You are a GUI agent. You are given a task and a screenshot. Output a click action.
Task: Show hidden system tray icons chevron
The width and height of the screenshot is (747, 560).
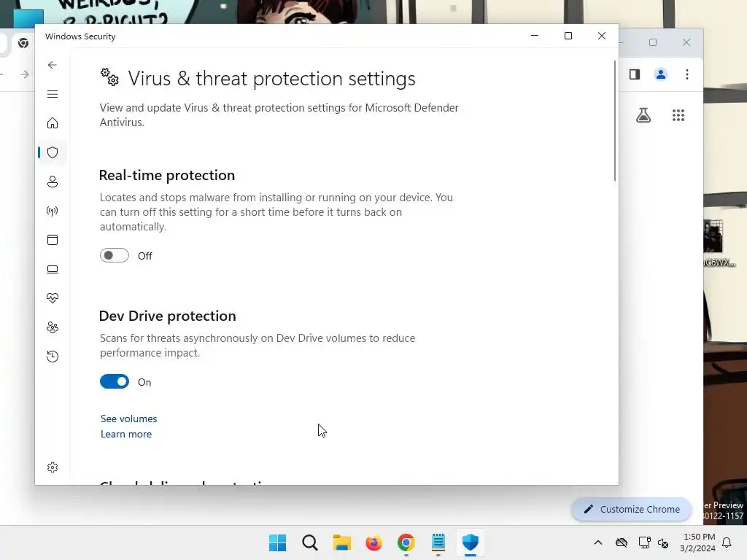point(598,542)
